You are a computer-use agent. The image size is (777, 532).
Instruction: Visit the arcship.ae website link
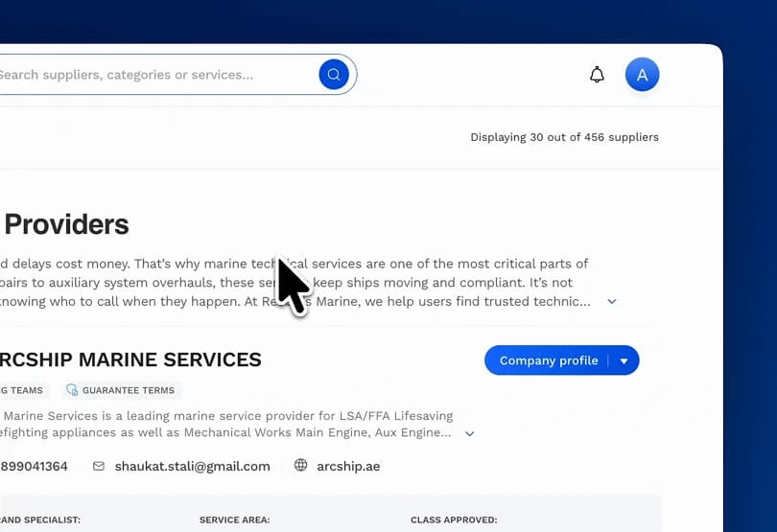pos(348,466)
